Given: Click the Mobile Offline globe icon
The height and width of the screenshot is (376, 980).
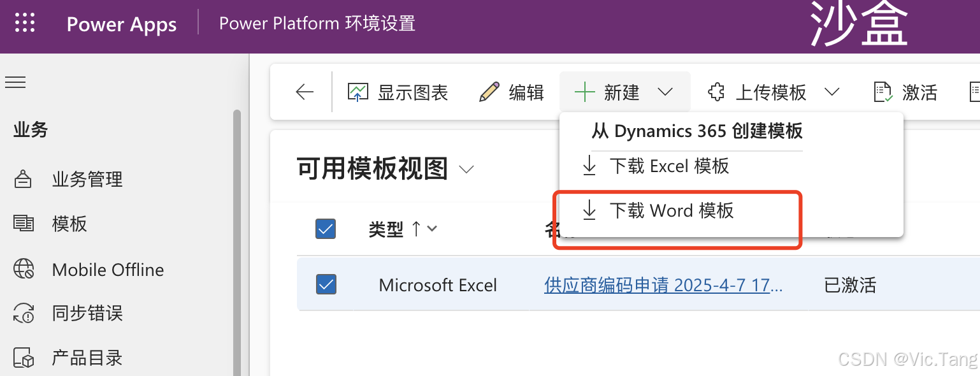Looking at the screenshot, I should tap(24, 269).
